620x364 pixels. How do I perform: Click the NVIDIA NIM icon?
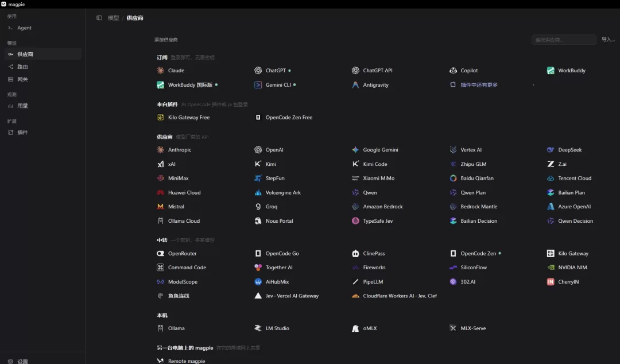point(551,268)
